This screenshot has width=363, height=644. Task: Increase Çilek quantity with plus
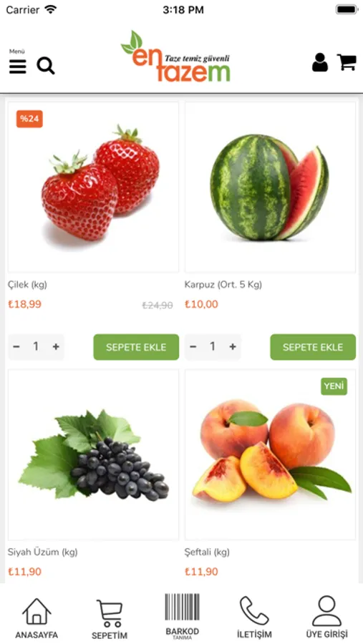pos(56,346)
